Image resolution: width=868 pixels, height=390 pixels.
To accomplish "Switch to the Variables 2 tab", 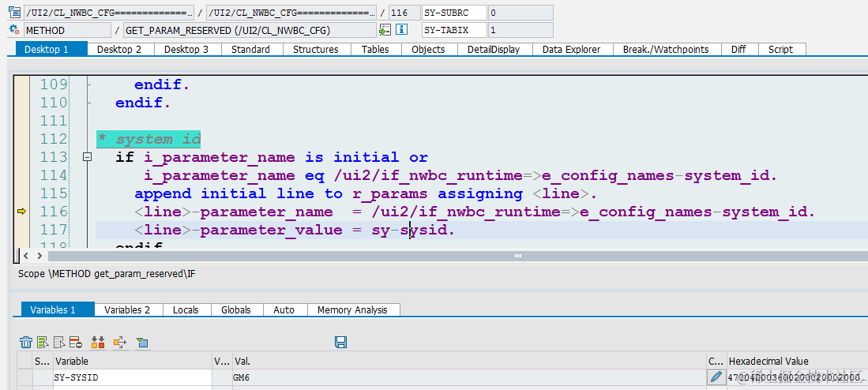I will point(127,309).
